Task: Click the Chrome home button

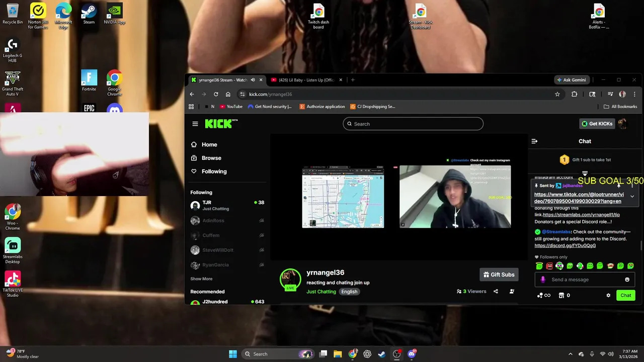Action: tap(228, 94)
